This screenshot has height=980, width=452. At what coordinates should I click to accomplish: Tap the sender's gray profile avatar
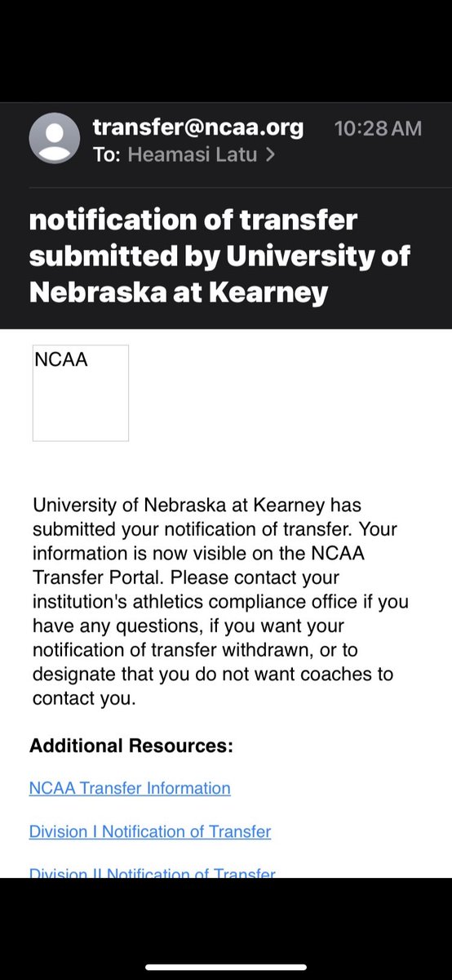(55, 138)
